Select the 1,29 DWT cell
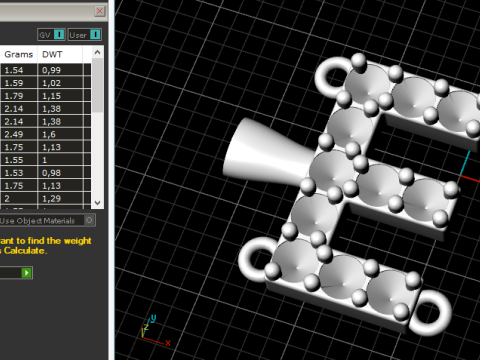 (x=60, y=198)
